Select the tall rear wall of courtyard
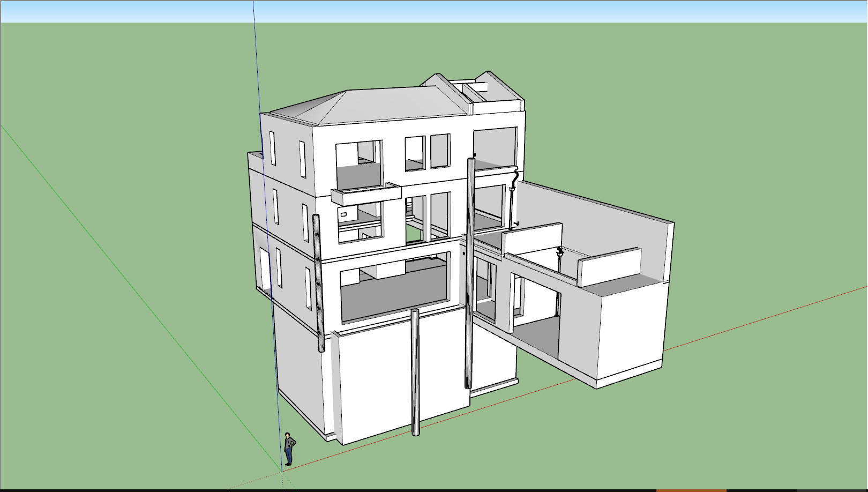 pos(589,220)
